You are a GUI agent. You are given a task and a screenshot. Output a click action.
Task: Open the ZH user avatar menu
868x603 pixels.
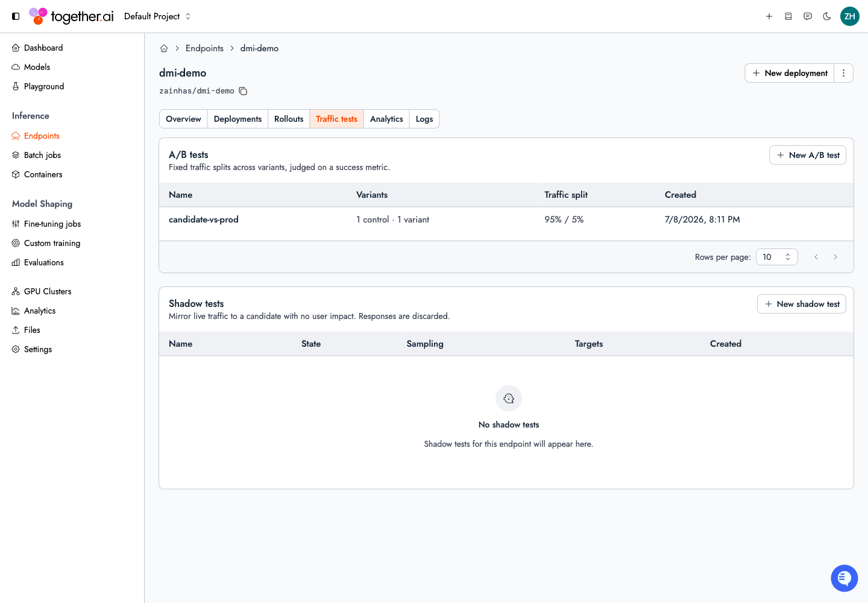[x=850, y=16]
